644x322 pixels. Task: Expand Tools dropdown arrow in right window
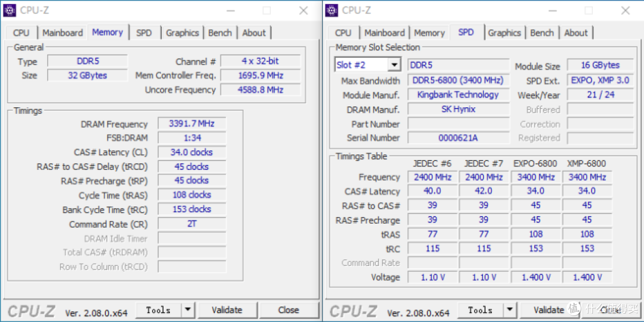pos(510,310)
